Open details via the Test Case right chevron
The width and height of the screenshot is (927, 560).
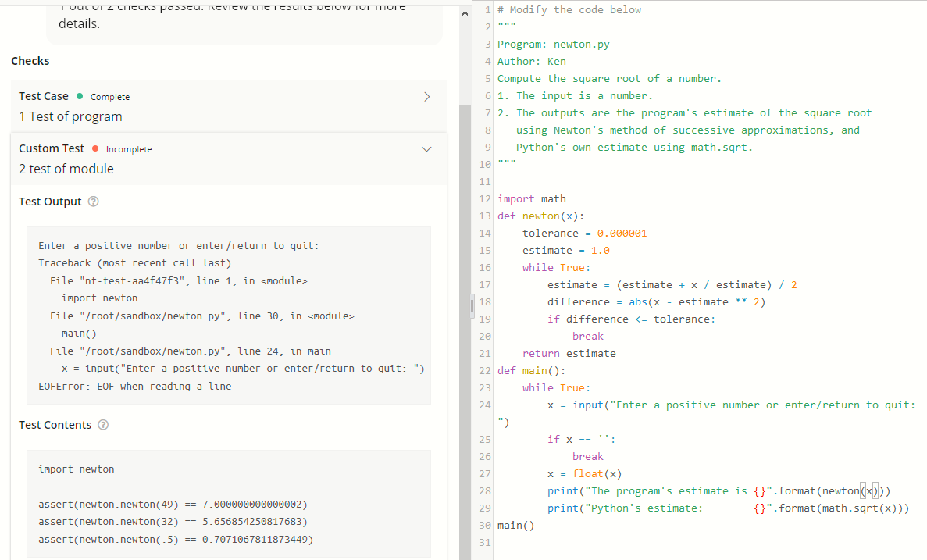pyautogui.click(x=427, y=96)
